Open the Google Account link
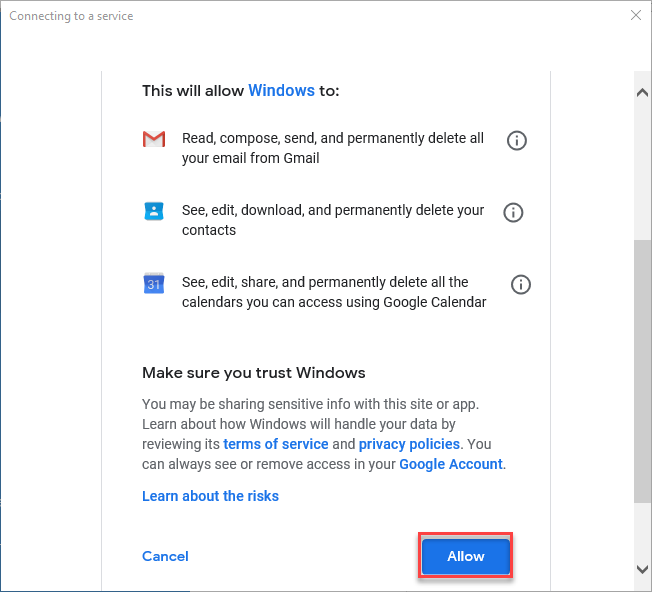This screenshot has width=652, height=592. coord(451,464)
